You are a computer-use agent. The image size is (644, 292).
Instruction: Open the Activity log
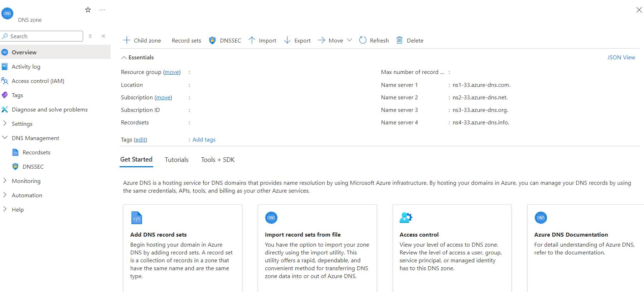(26, 66)
